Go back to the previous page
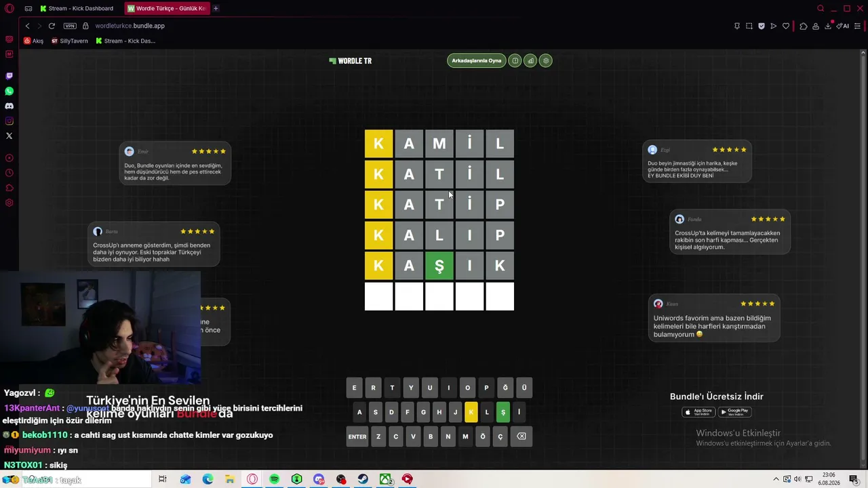The height and width of the screenshot is (488, 868). [27, 26]
